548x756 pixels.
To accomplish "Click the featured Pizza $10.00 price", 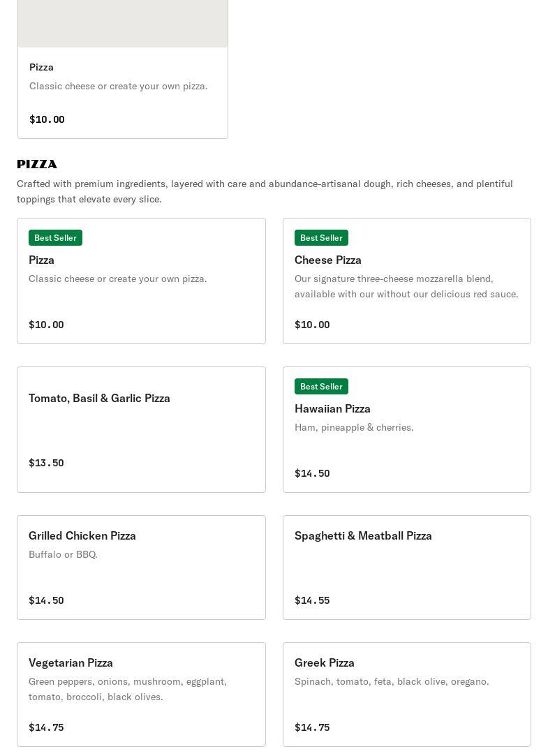I will click(x=47, y=119).
